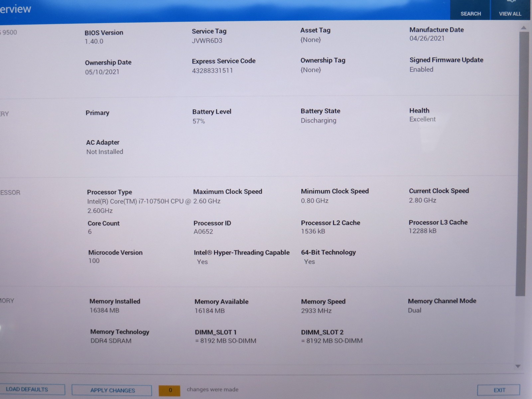Click battery Health value Excellent

pos(422,119)
